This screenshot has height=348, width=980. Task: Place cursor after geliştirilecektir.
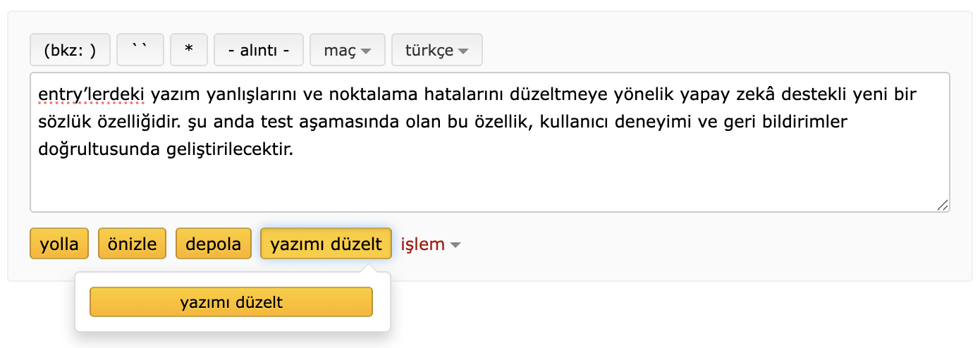(293, 149)
